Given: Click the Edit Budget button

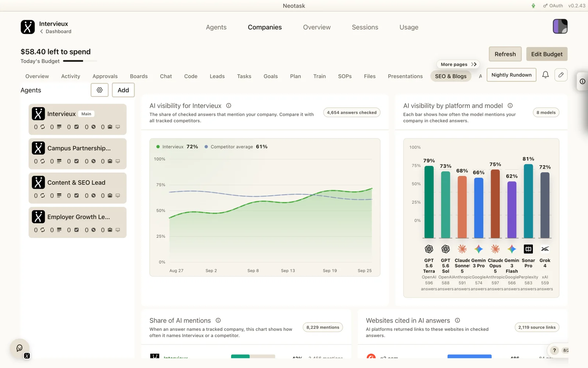Looking at the screenshot, I should pos(547,54).
